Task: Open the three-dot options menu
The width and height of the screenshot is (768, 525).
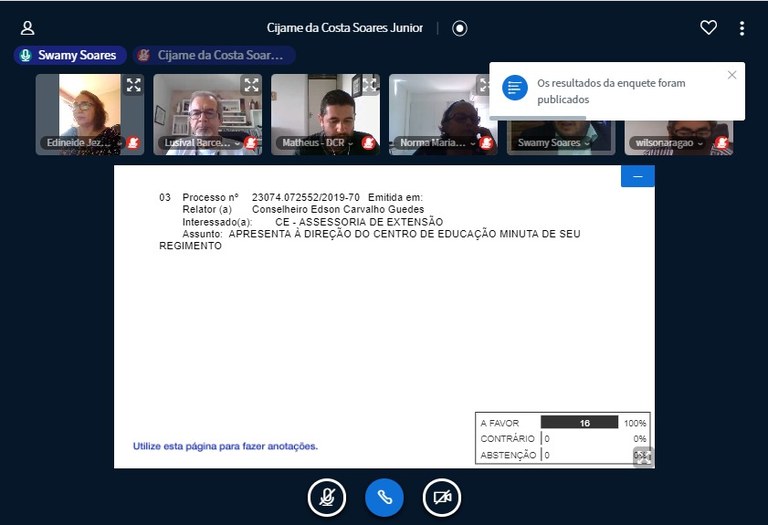Action: (741, 28)
